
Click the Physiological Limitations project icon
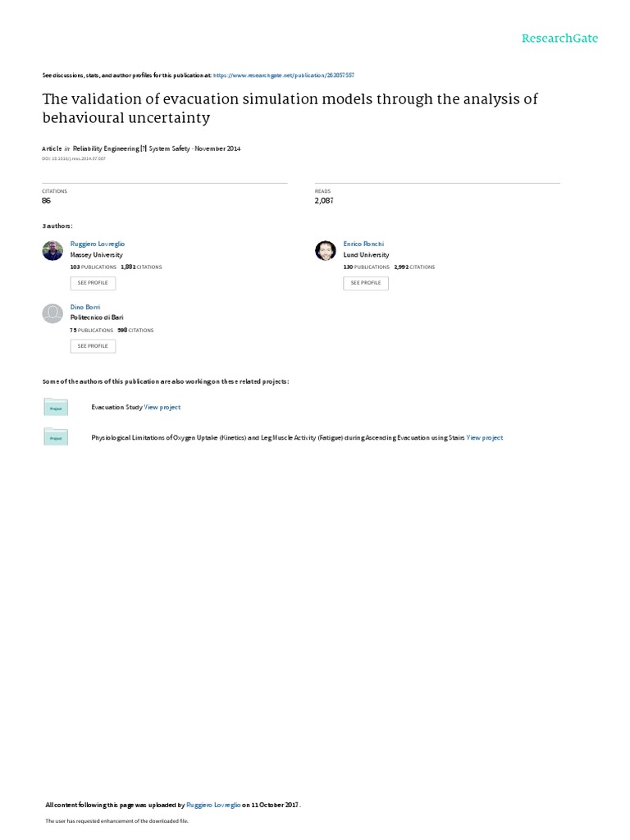pyautogui.click(x=56, y=438)
